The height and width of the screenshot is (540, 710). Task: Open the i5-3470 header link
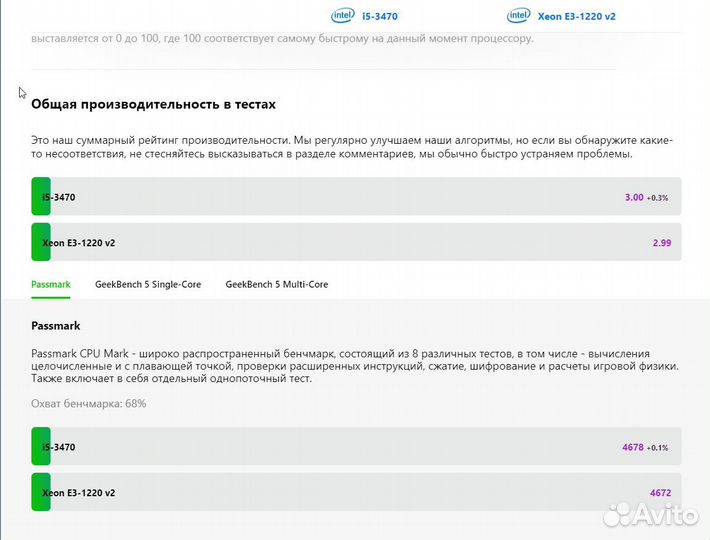click(x=379, y=16)
